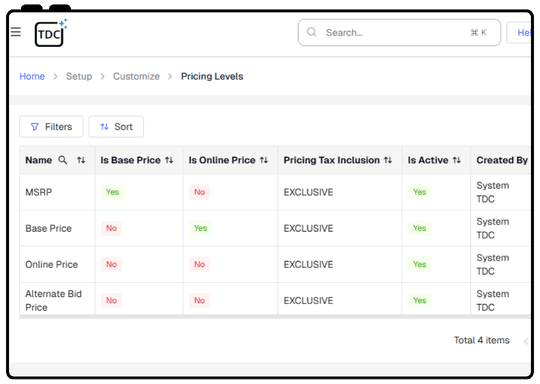540x384 pixels.
Task: Click the search magnifier icon in search bar
Action: [x=311, y=32]
